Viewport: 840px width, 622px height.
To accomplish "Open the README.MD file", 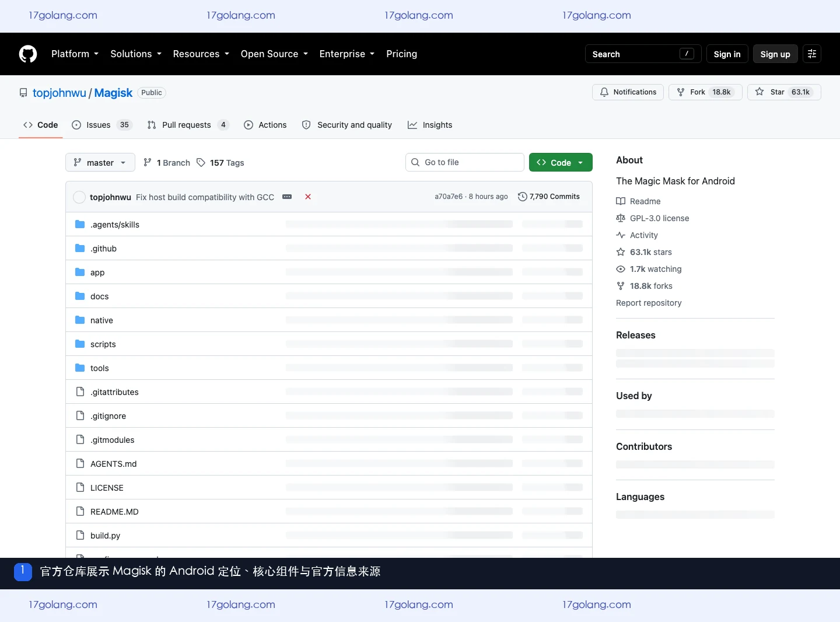I will 114,512.
